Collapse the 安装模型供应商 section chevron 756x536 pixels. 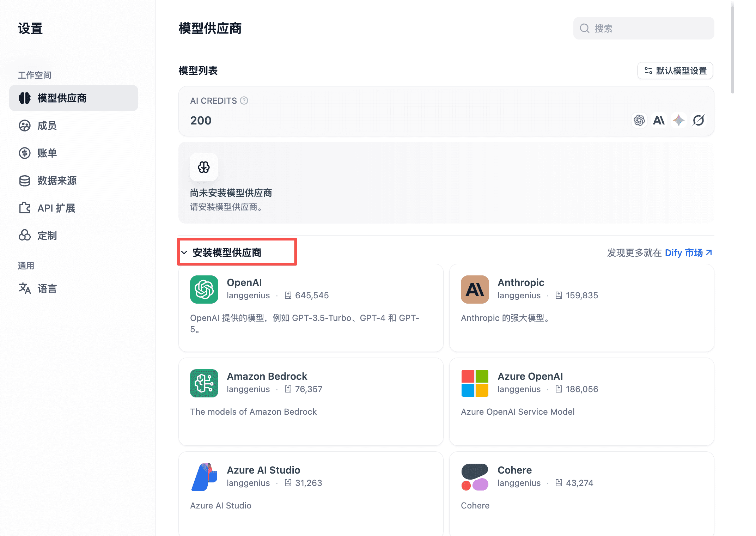tap(184, 252)
